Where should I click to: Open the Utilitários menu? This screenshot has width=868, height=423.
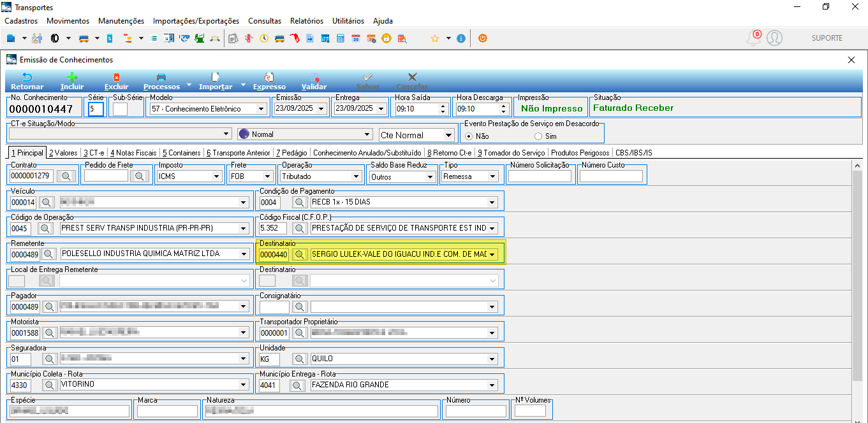coord(348,21)
